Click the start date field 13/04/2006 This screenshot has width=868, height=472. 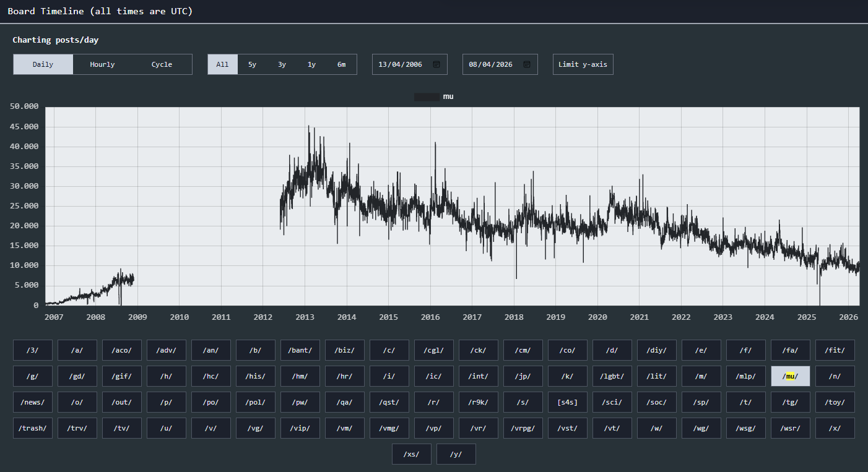400,64
